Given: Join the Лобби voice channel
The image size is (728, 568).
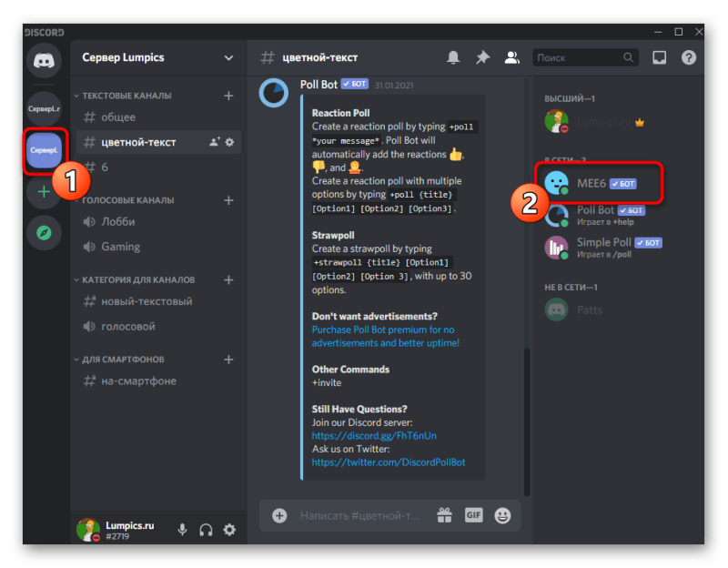Looking at the screenshot, I should click(x=158, y=222).
